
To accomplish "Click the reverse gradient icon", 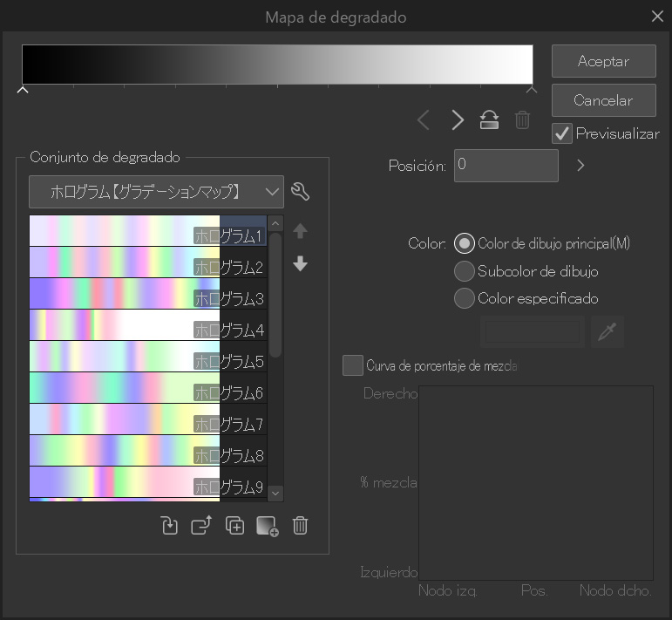I will point(489,120).
